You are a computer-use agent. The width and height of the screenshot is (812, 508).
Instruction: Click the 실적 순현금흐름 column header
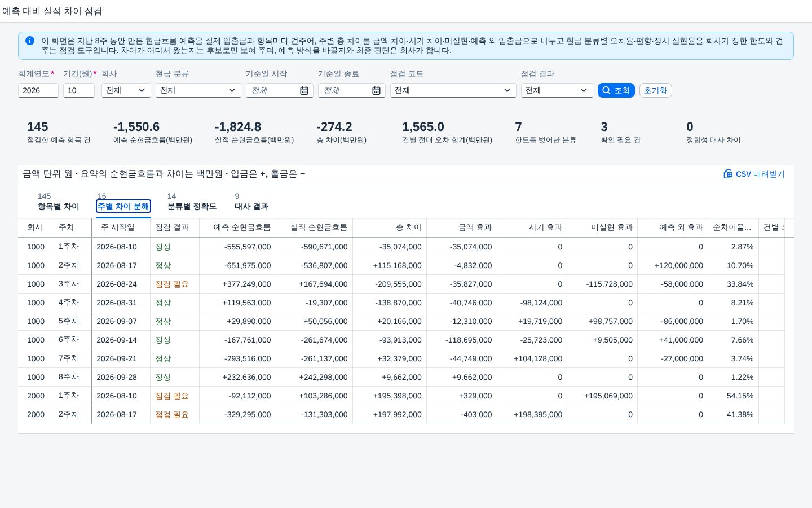314,227
